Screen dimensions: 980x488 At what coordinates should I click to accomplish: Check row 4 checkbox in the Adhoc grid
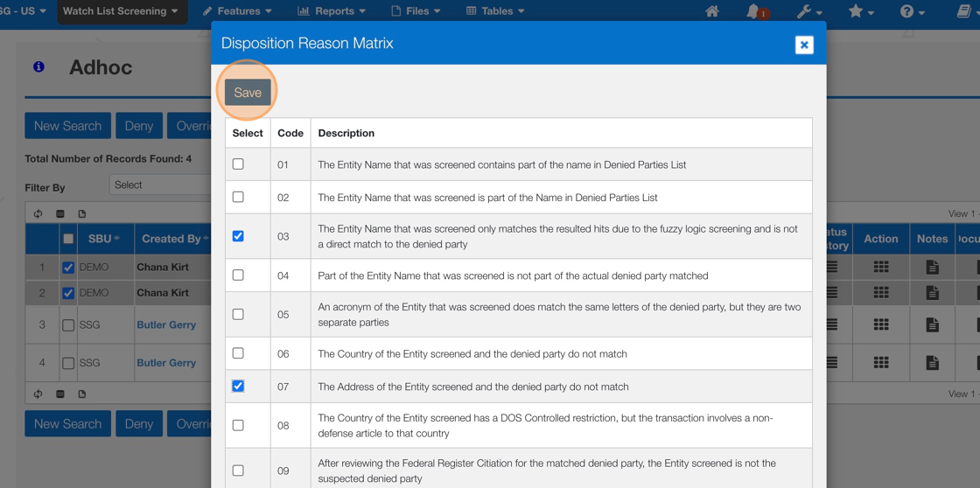point(69,363)
